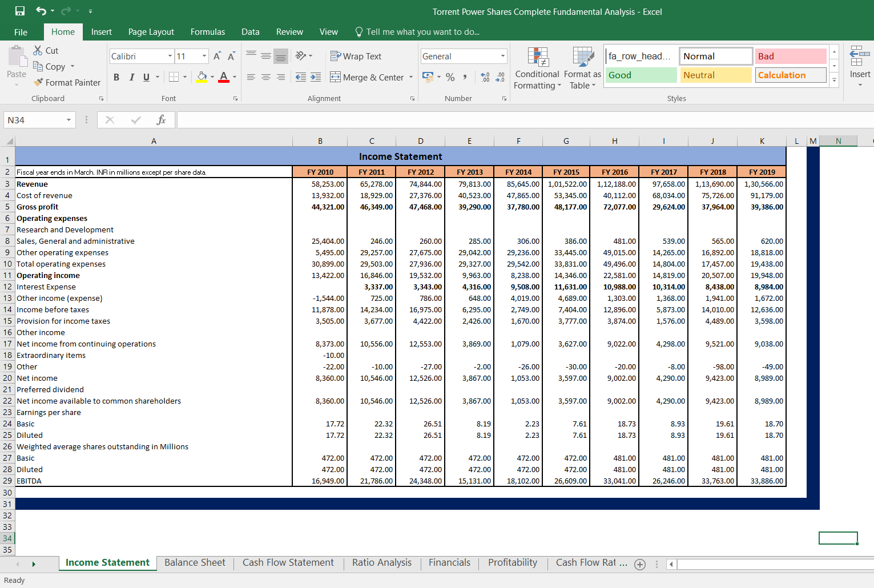Decrease indent icon

coord(301,77)
